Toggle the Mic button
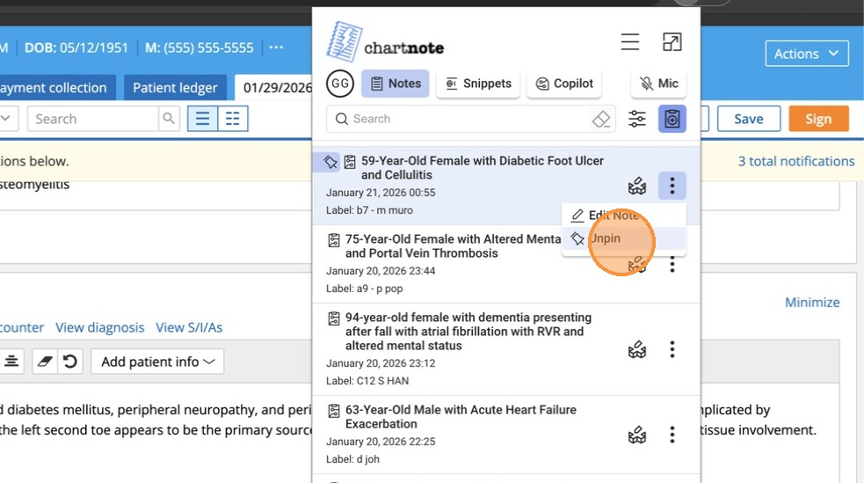 [658, 84]
